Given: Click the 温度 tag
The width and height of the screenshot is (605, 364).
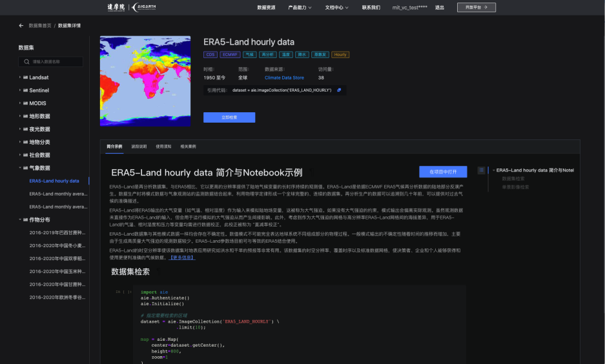Looking at the screenshot, I should click(x=285, y=55).
